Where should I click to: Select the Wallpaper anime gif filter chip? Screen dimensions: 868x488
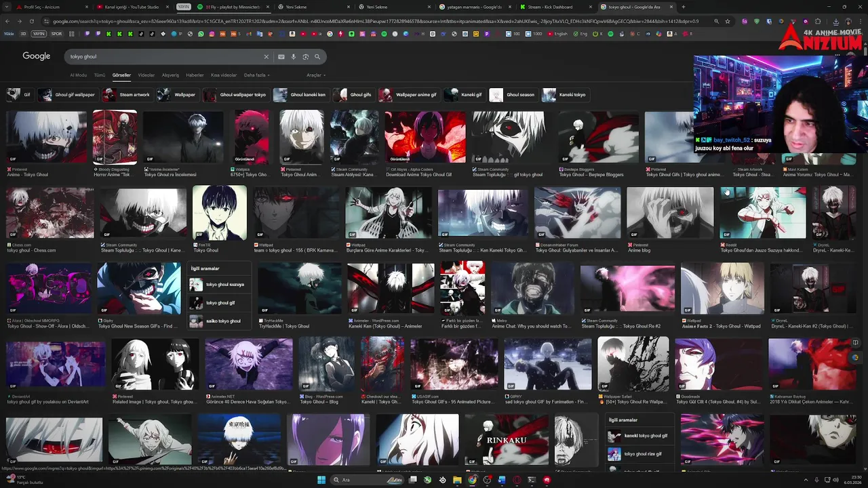point(409,95)
